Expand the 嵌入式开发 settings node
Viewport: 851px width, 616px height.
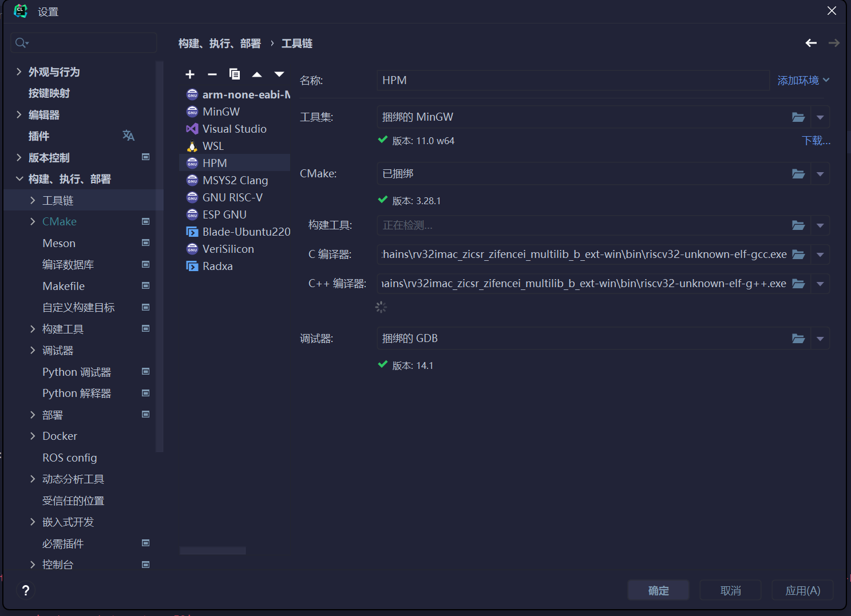(33, 522)
